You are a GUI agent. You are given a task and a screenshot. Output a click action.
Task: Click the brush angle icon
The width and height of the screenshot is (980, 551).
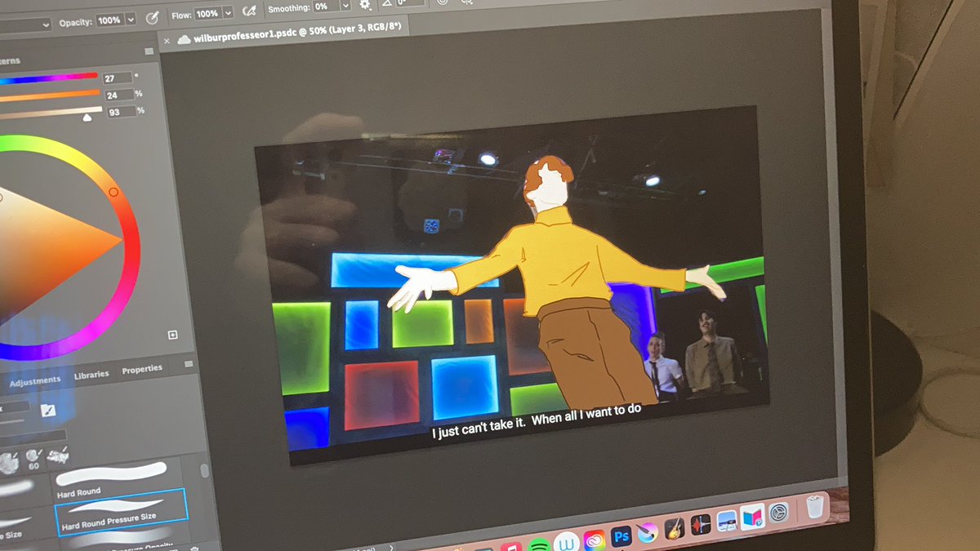coord(388,2)
